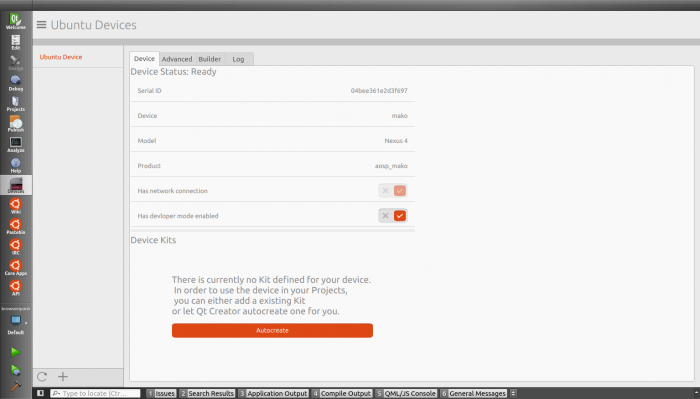Select the Devices mode icon
Image resolution: width=700 pixels, height=399 pixels.
(16, 185)
